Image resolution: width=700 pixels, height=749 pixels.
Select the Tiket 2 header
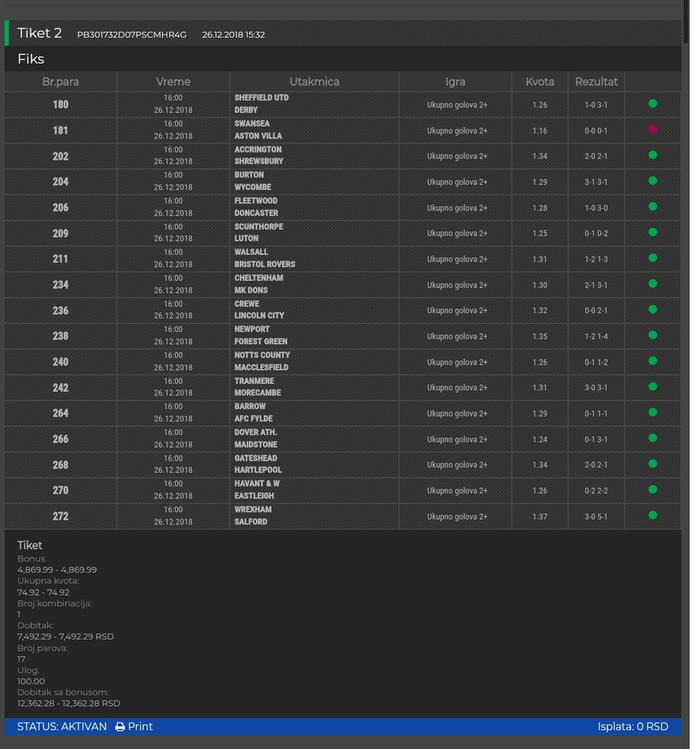tap(40, 33)
